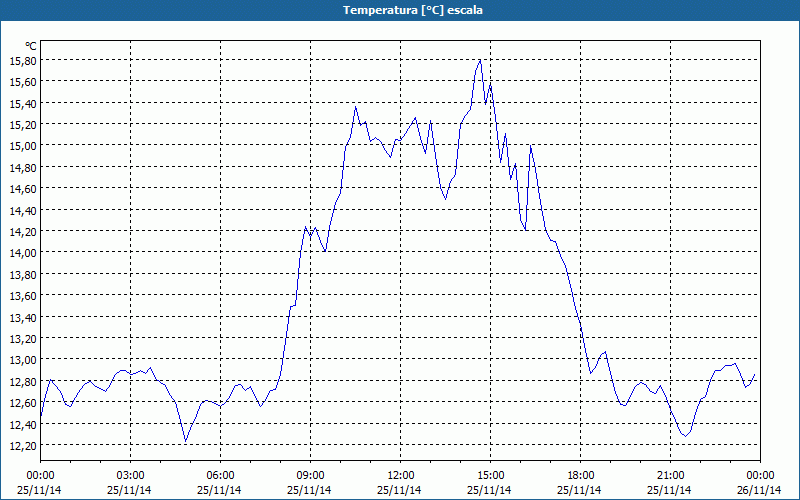Image resolution: width=800 pixels, height=500 pixels.
Task: Select the 14,60 axis value
Action: click(23, 189)
